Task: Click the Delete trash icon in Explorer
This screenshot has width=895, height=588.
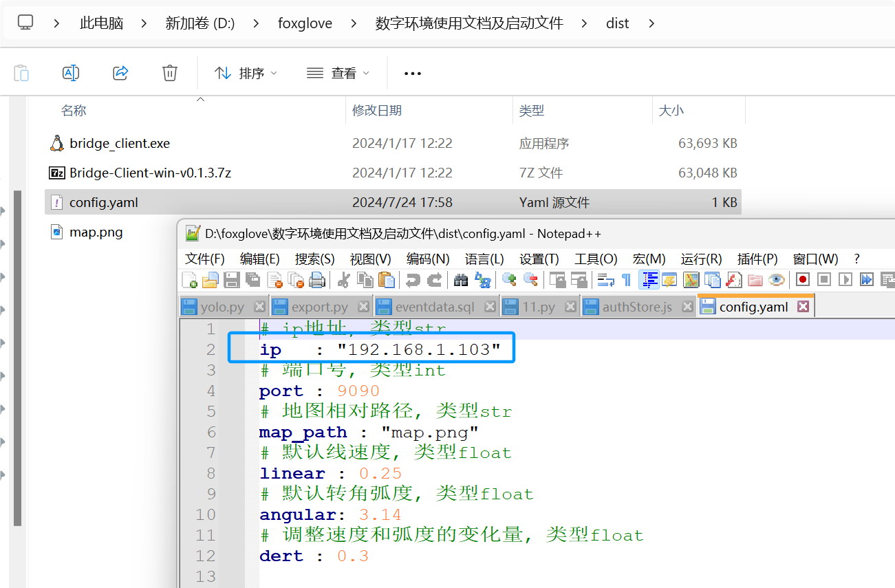Action: (170, 73)
